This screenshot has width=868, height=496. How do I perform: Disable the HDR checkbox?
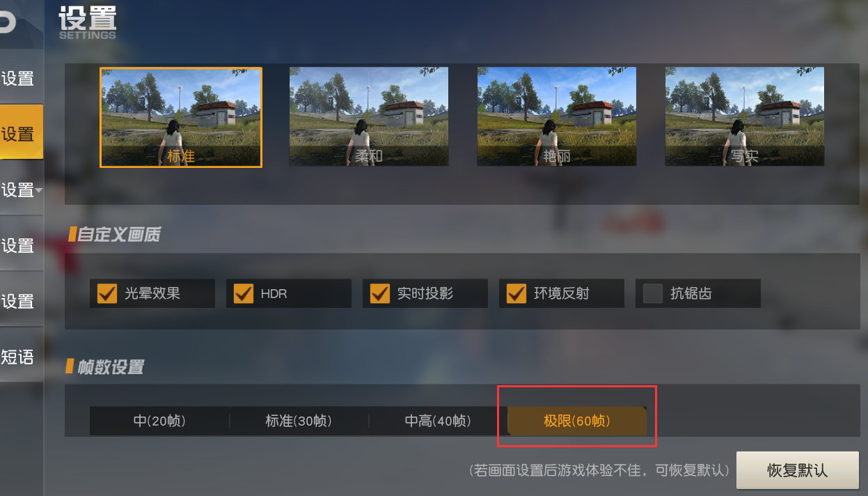(243, 293)
